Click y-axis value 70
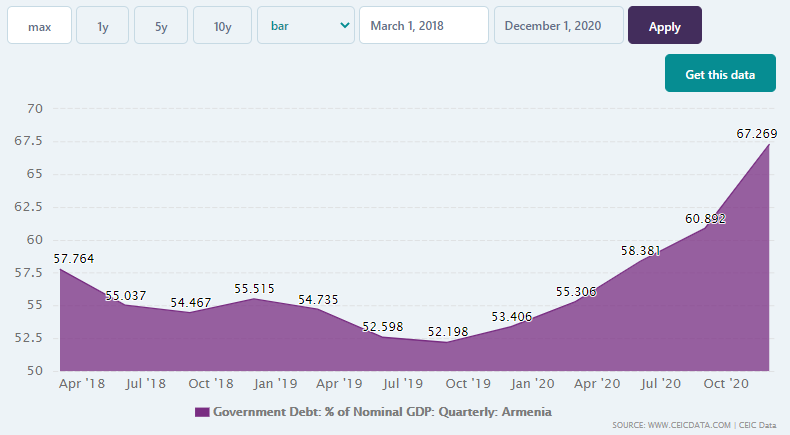Image resolution: width=790 pixels, height=435 pixels. tap(35, 108)
